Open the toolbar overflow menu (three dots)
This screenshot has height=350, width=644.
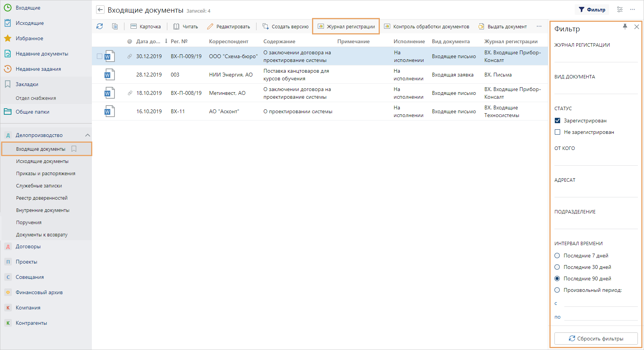pos(539,26)
